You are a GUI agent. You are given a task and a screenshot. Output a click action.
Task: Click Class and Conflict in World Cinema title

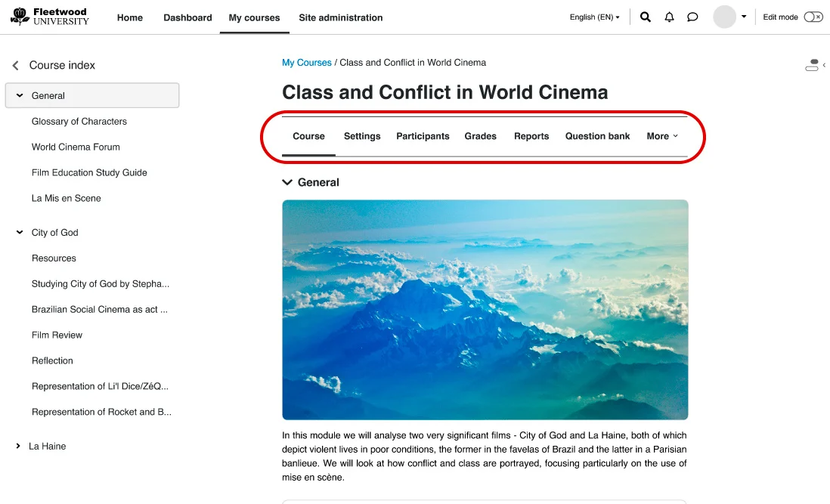[444, 92]
